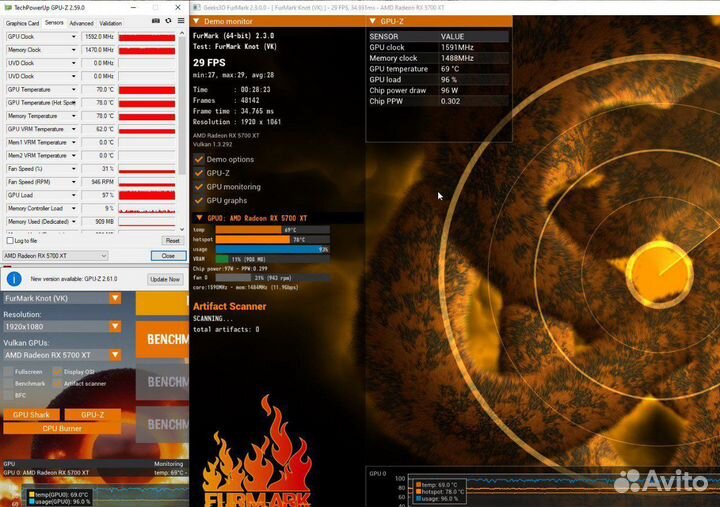Enable the Log to file checkbox
Image resolution: width=720 pixels, height=507 pixels.
pyautogui.click(x=10, y=241)
